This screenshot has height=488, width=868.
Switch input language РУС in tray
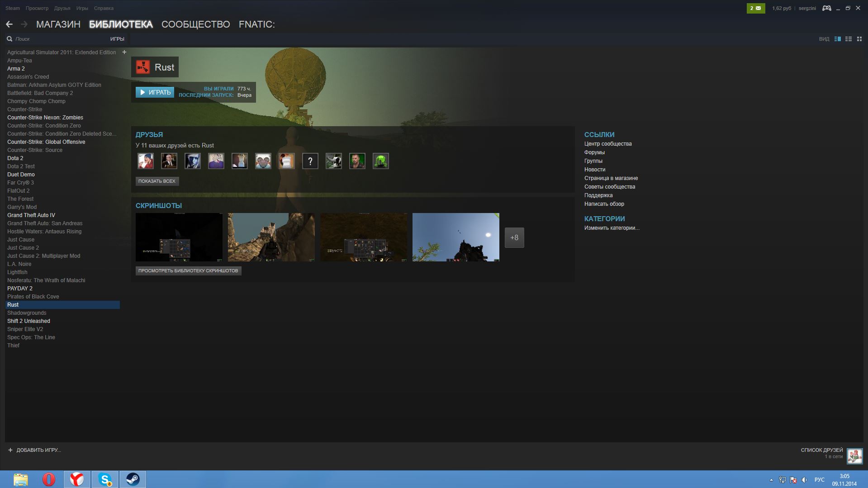[x=819, y=480]
